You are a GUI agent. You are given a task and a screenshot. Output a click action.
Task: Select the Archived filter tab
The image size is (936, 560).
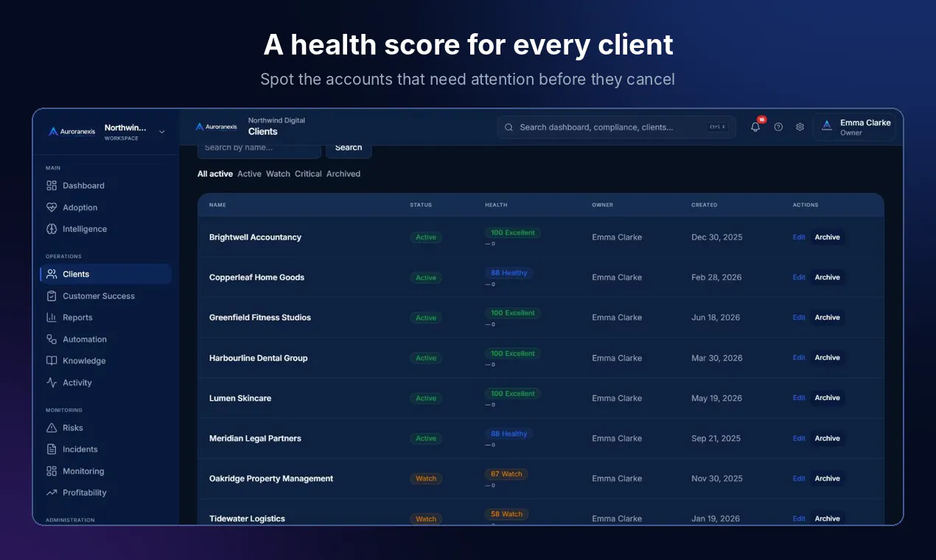[x=343, y=174]
